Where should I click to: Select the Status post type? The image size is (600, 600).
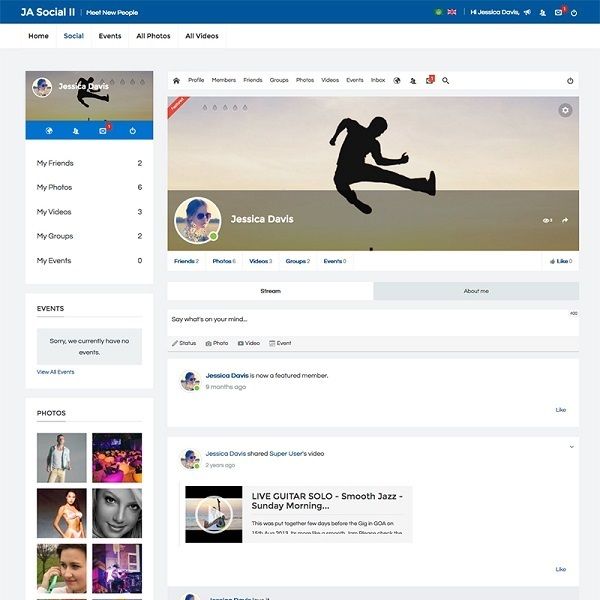pos(184,343)
